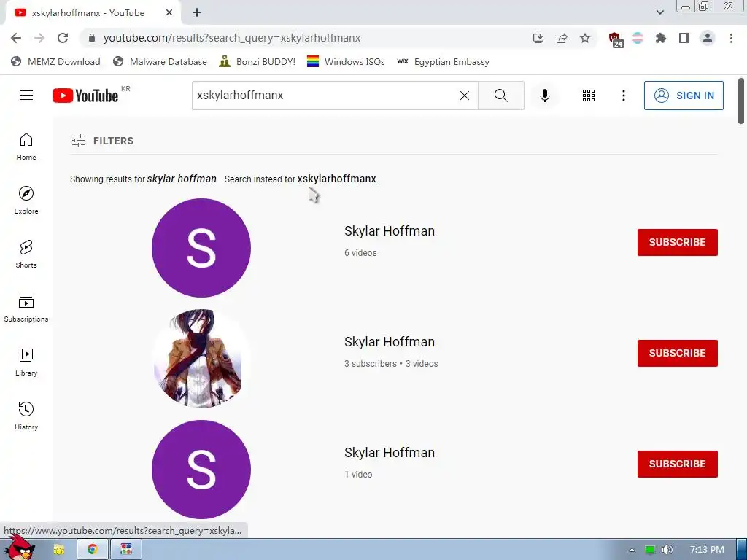Screen dimensions: 747x560
Task: Clear the search box with the X icon
Action: pyautogui.click(x=465, y=96)
